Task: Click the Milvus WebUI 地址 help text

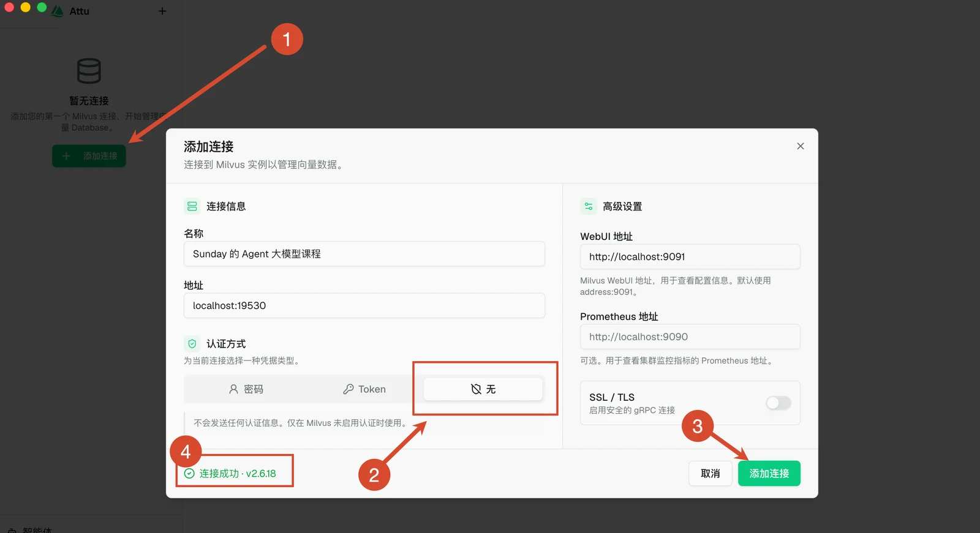Action: click(x=676, y=286)
